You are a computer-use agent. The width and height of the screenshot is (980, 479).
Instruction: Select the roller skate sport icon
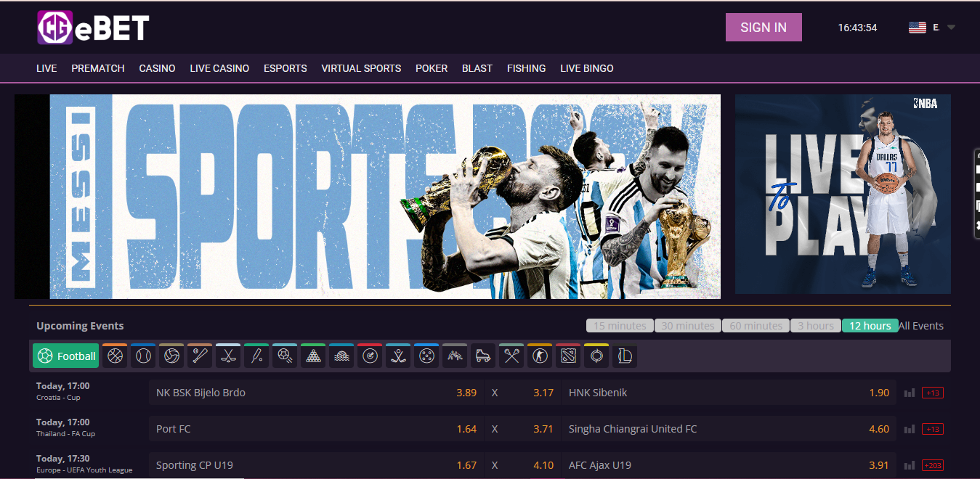[x=483, y=356]
